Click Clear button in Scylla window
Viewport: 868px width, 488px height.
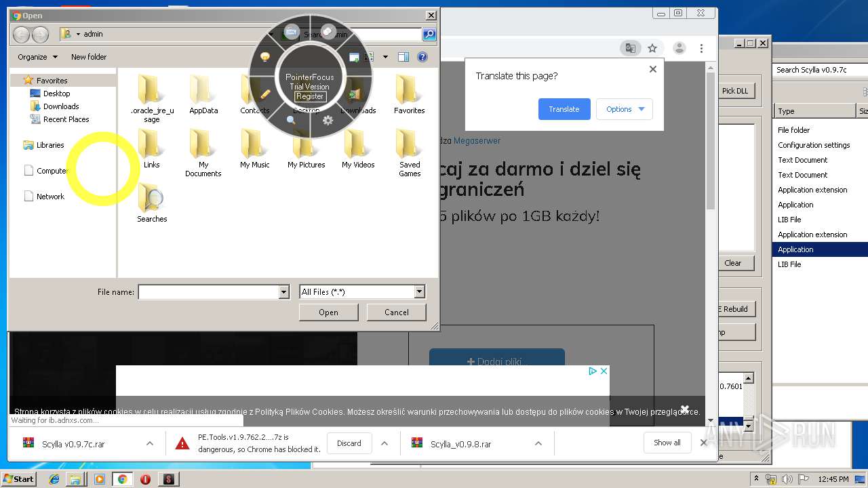(x=735, y=263)
